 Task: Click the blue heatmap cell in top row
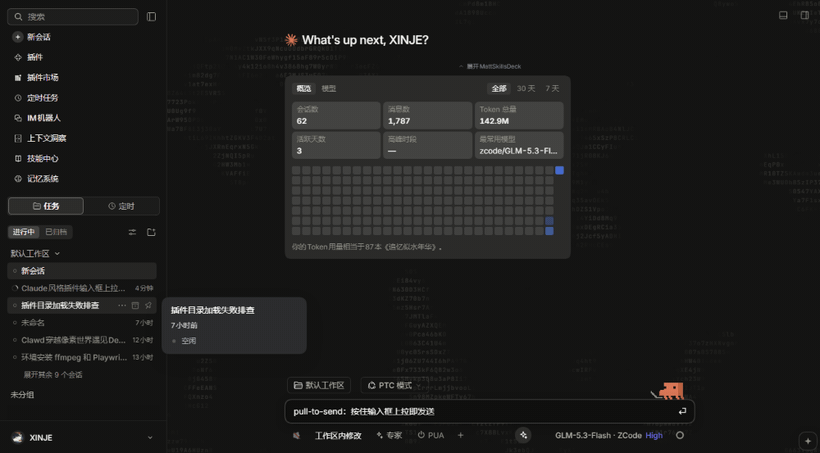pos(560,171)
